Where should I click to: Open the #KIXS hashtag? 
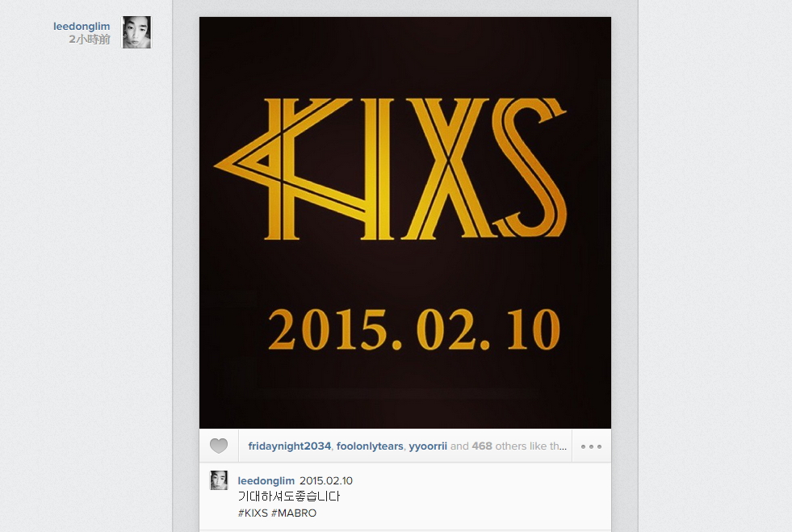tap(253, 513)
